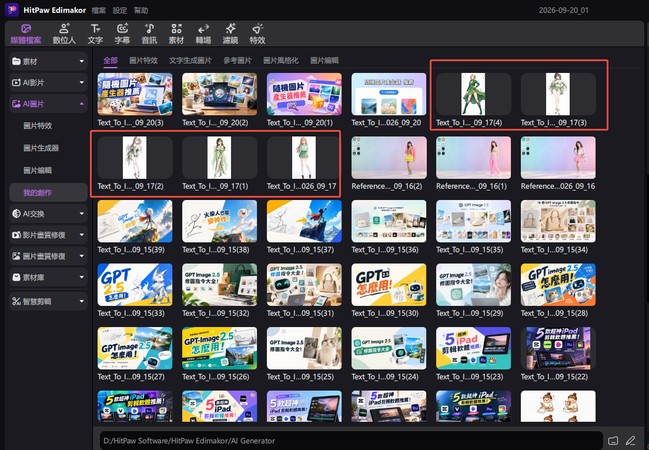
Task: Open the 文字 text tool
Action: pos(95,34)
